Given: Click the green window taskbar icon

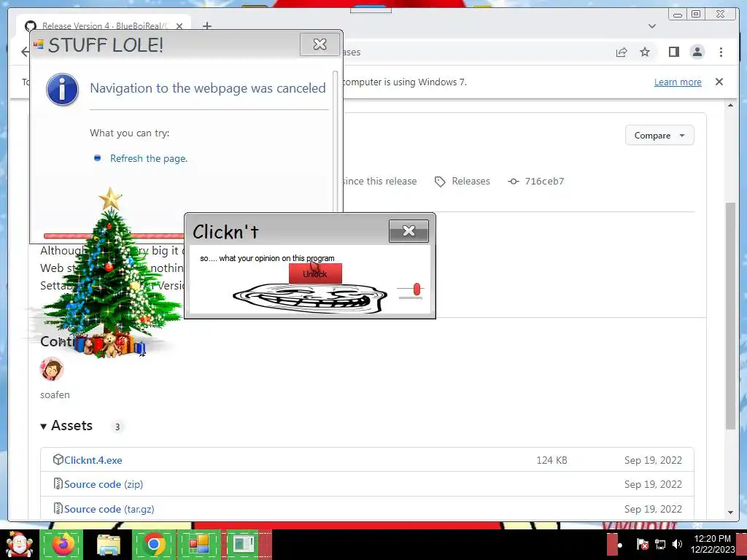Looking at the screenshot, I should [x=244, y=544].
